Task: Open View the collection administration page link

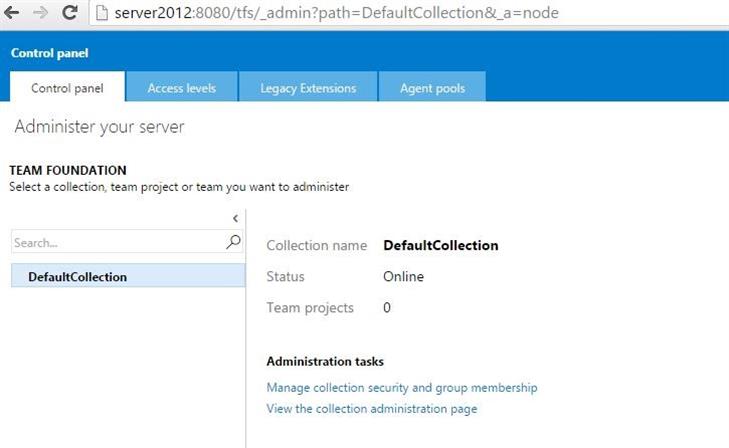Action: pyautogui.click(x=371, y=408)
